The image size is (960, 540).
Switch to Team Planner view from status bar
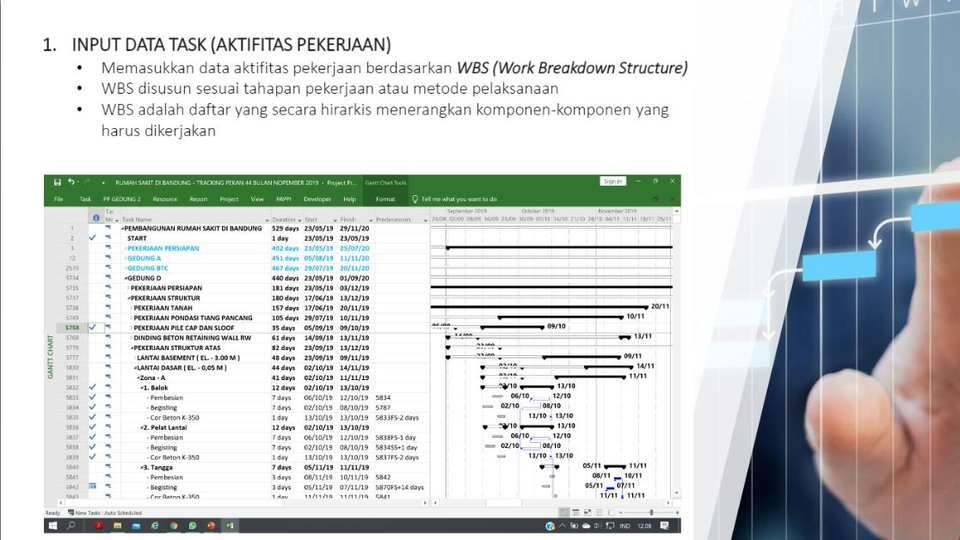pos(588,512)
